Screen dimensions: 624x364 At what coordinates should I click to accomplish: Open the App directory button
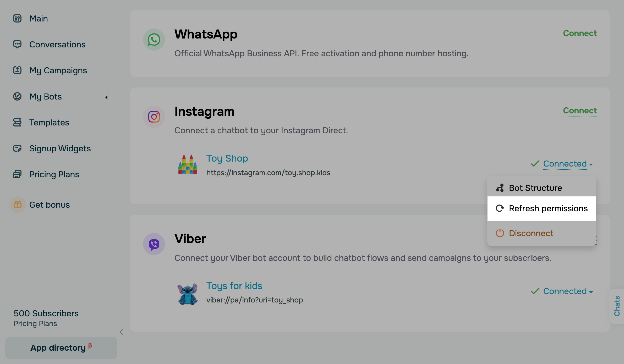(61, 348)
